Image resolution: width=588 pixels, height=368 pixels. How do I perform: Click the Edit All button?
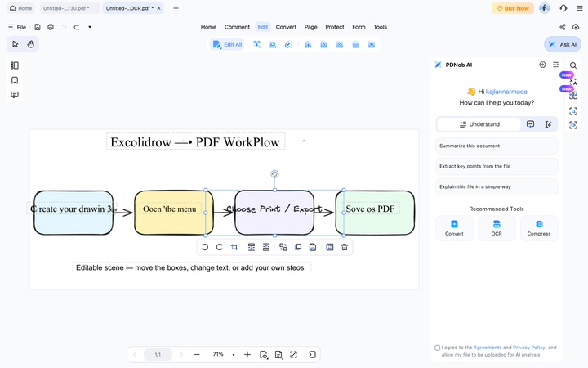click(x=227, y=44)
